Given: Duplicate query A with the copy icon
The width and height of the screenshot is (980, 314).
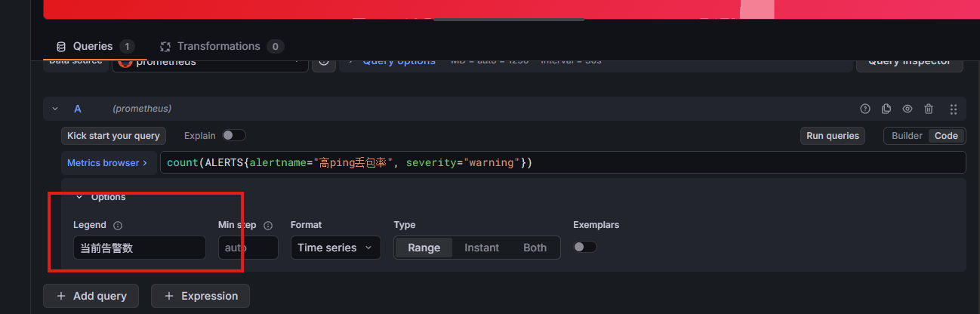Looking at the screenshot, I should 886,109.
